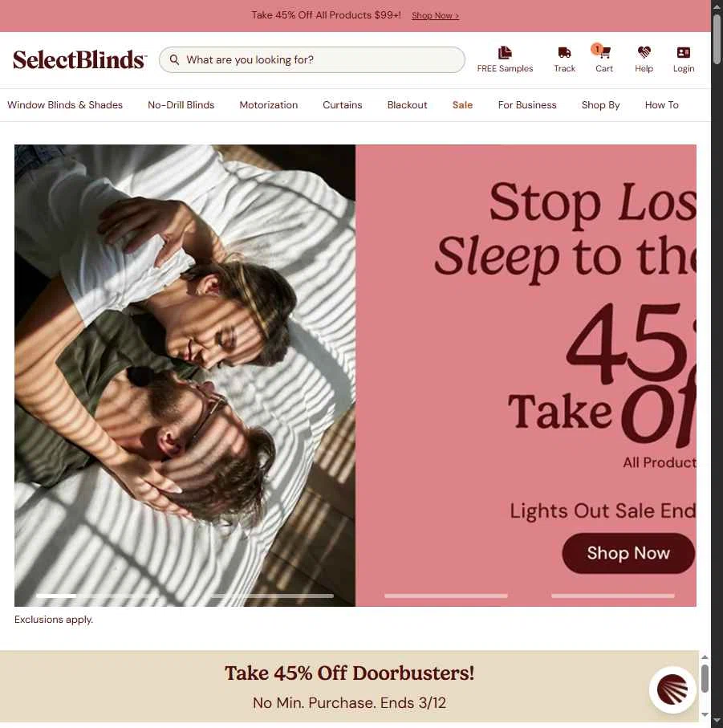The image size is (723, 728).
Task: Open the Login account icon
Action: point(683,52)
